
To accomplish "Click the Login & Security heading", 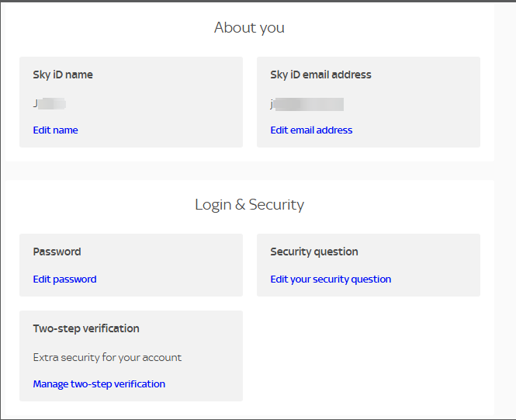I will (249, 205).
